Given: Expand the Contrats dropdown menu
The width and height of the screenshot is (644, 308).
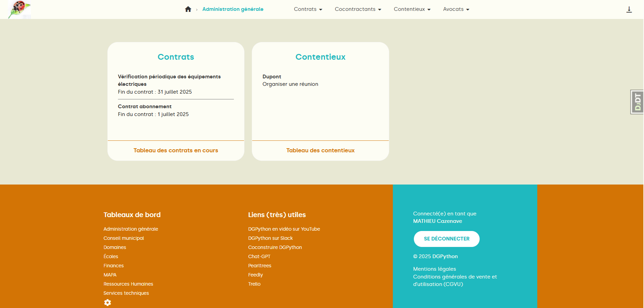Looking at the screenshot, I should point(307,9).
